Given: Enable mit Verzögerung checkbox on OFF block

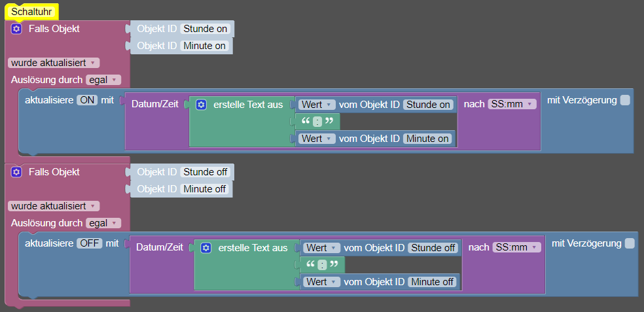Looking at the screenshot, I should [x=630, y=243].
